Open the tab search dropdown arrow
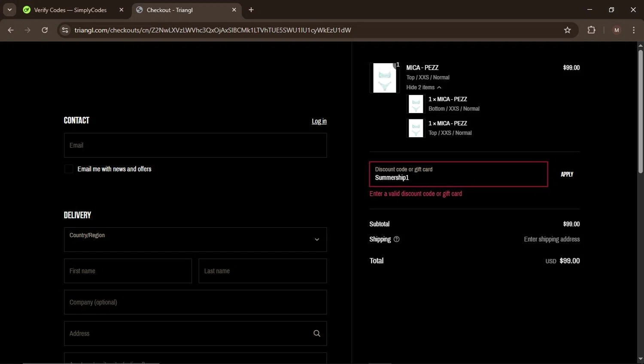Screen dimensions: 644x364 (9, 10)
